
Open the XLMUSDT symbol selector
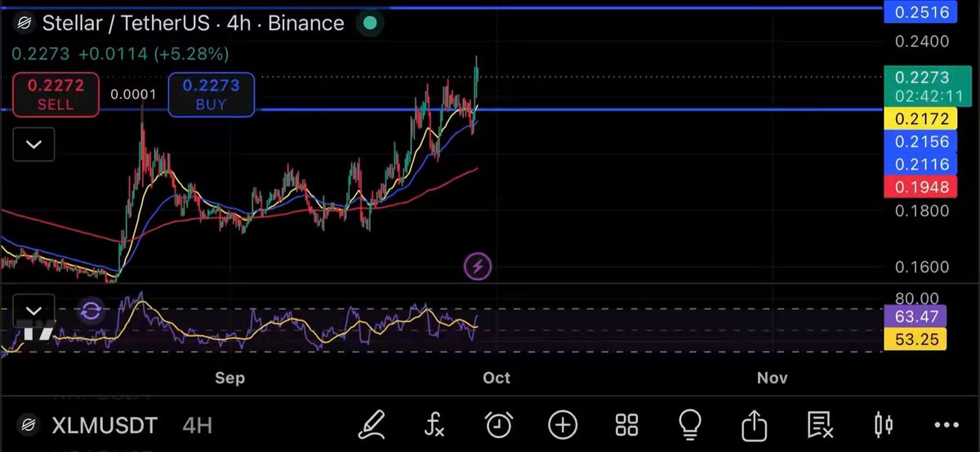pyautogui.click(x=104, y=425)
